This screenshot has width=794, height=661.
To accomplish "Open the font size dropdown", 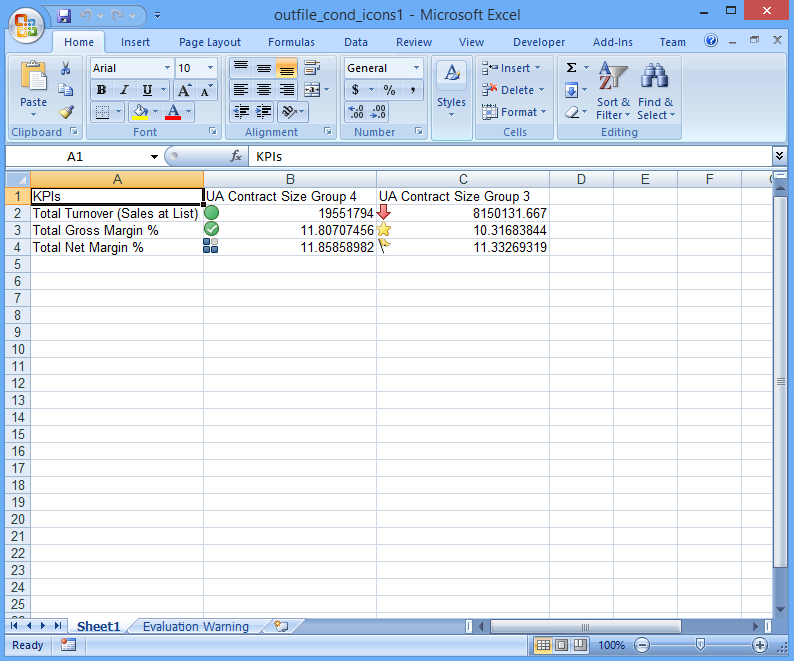I will click(210, 68).
